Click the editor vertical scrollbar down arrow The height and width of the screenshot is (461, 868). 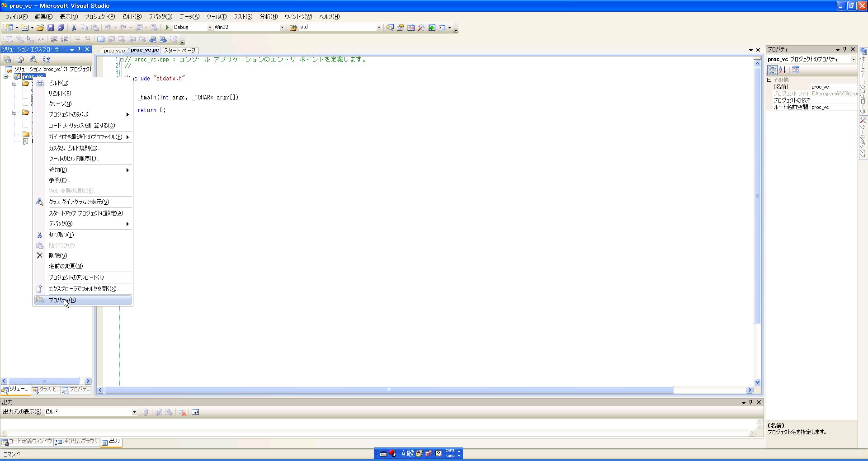[x=757, y=382]
